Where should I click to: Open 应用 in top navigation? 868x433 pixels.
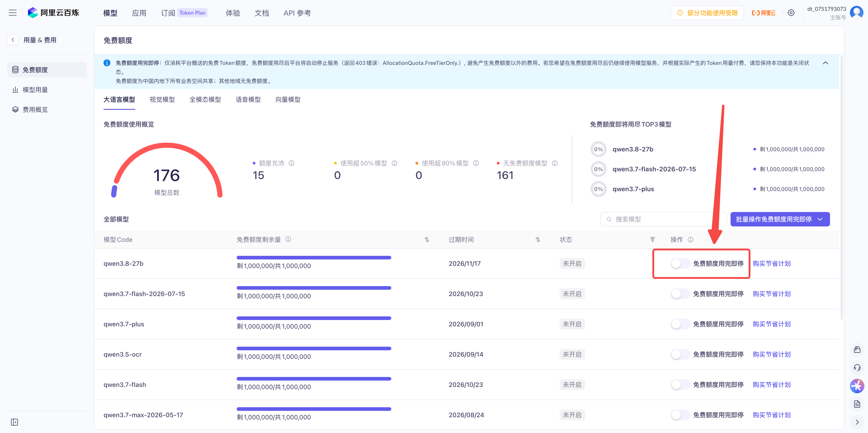point(139,13)
